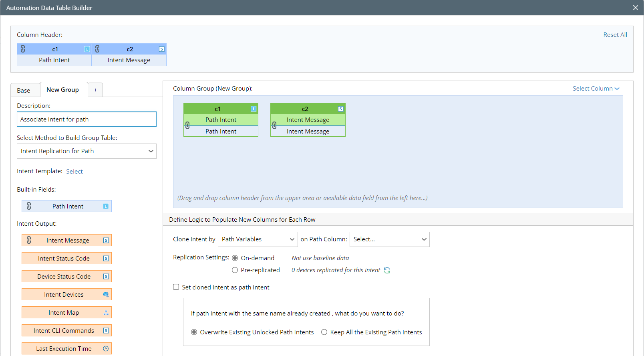The image size is (644, 356).
Task: Click the link icon on c1 column header
Action: 23,49
